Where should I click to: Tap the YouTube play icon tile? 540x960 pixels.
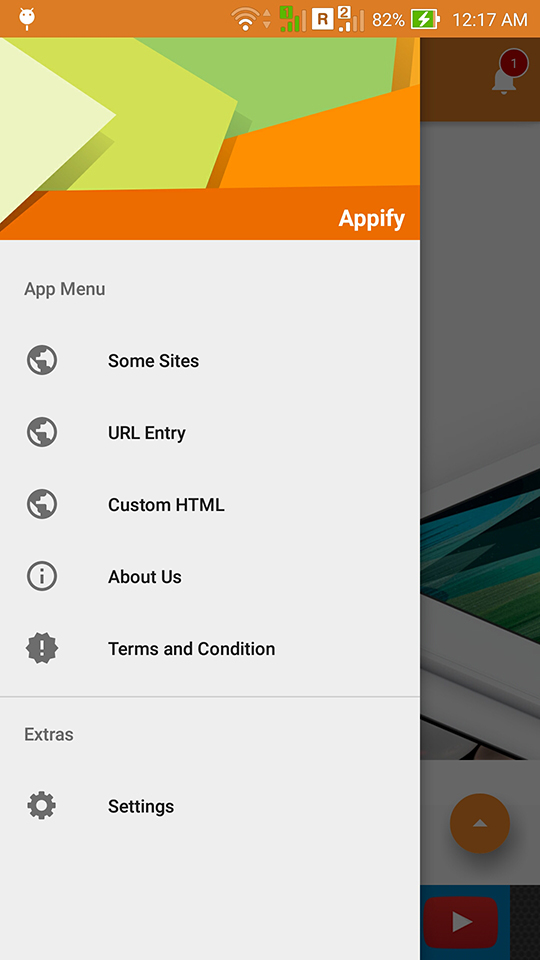460,922
